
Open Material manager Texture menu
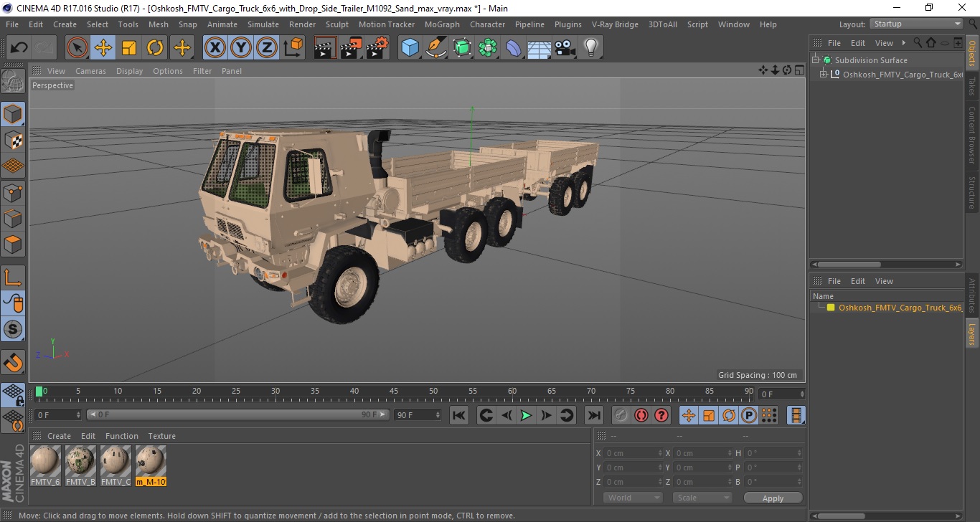[161, 436]
